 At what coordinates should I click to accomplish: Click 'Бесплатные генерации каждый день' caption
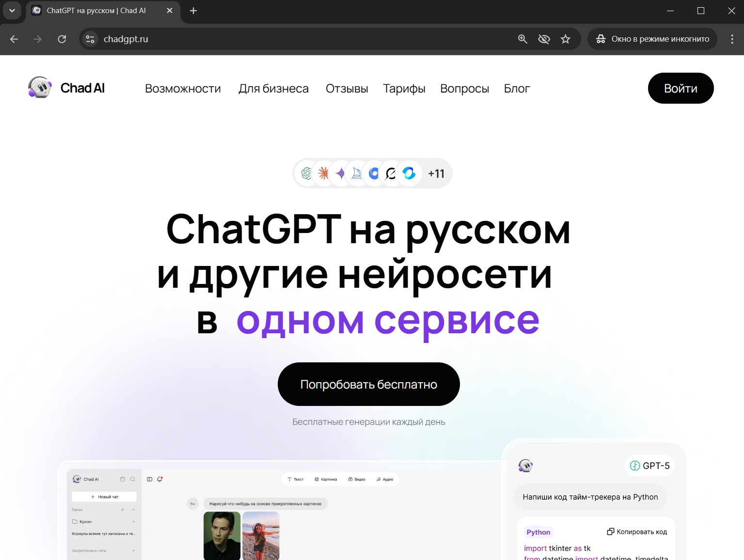(369, 422)
